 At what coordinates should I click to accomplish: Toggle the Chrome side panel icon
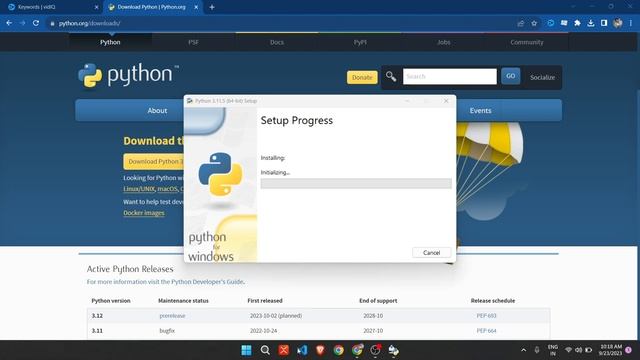click(604, 23)
